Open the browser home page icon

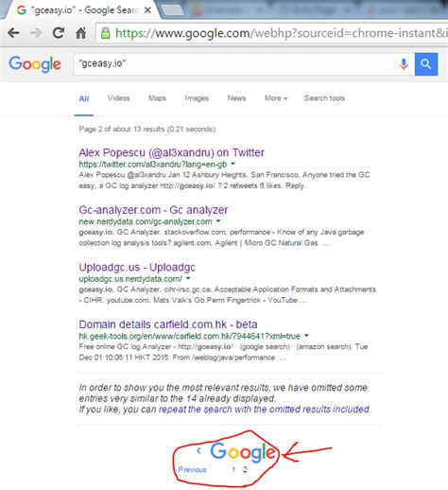coord(81,33)
